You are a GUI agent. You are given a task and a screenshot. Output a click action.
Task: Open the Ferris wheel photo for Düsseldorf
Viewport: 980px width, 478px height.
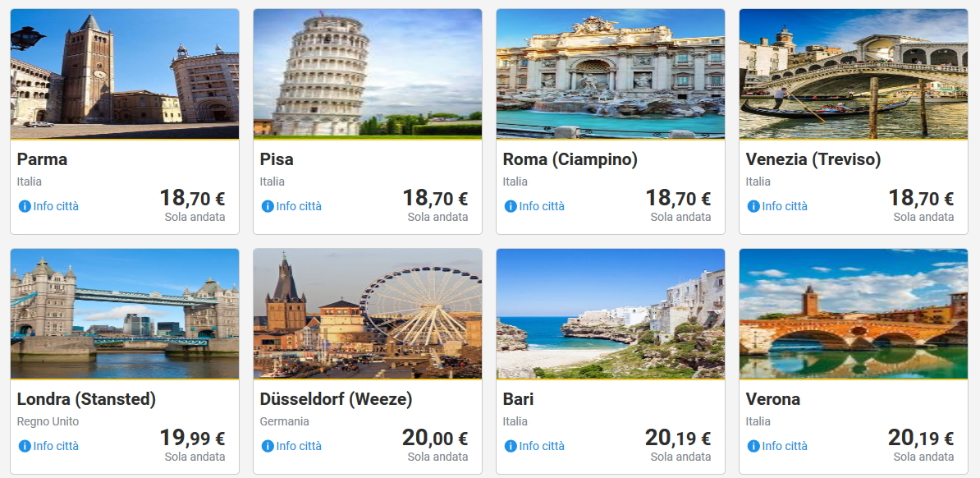coord(368,314)
